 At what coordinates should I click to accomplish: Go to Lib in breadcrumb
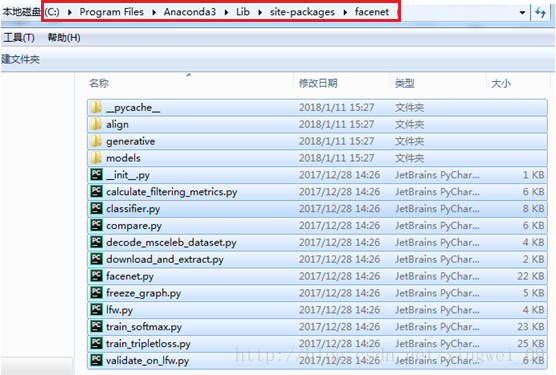pyautogui.click(x=243, y=12)
